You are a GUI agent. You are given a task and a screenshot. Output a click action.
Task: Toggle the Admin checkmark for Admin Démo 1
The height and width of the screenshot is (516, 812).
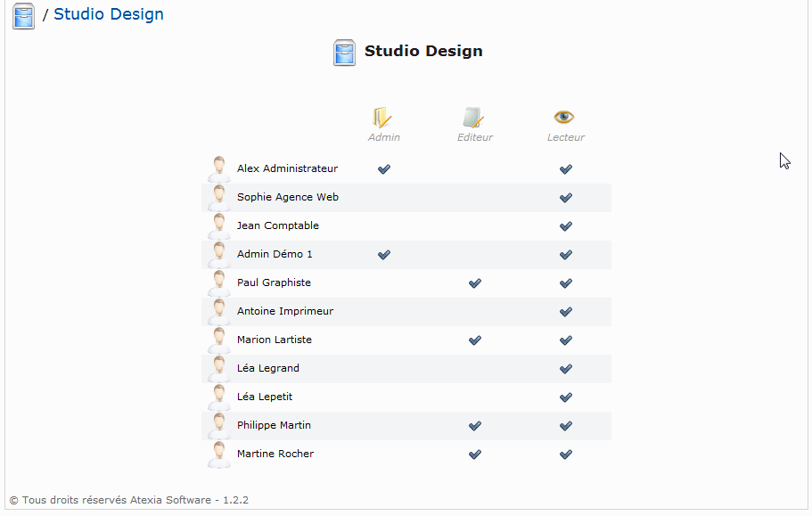pyautogui.click(x=384, y=255)
